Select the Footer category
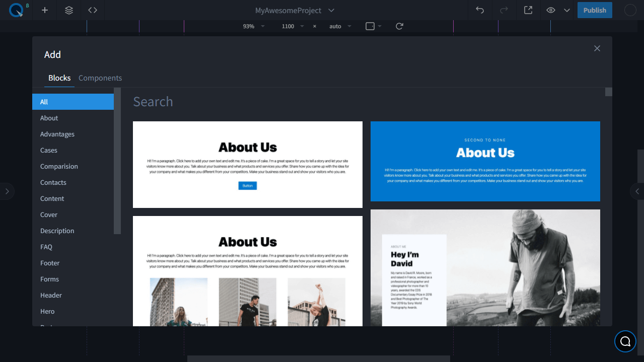 point(50,263)
